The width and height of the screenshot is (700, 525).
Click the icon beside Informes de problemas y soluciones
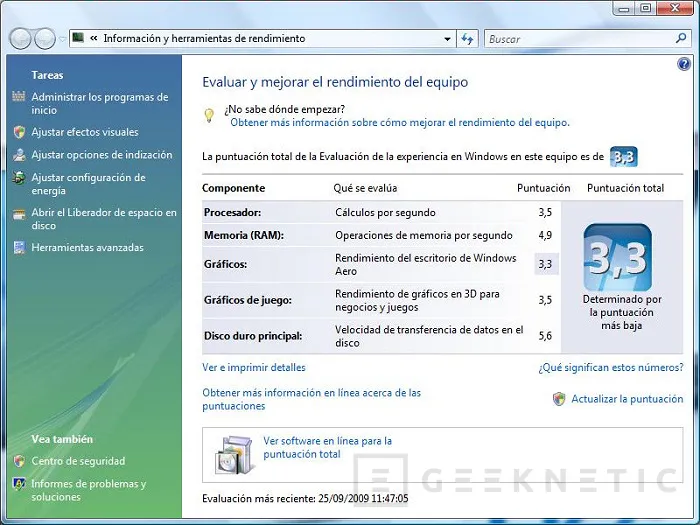[x=19, y=484]
